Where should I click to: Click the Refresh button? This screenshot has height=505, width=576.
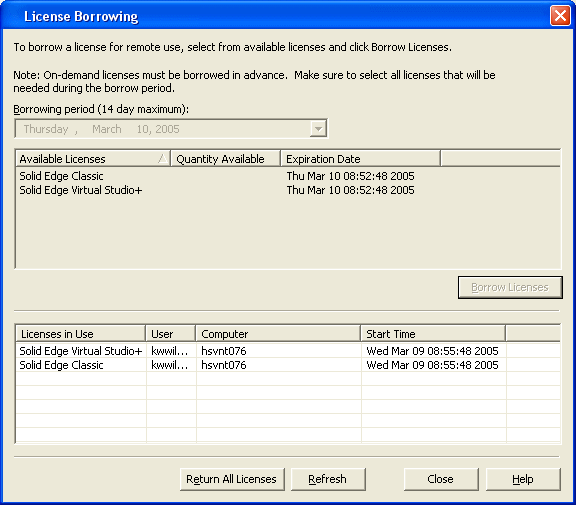(x=328, y=479)
